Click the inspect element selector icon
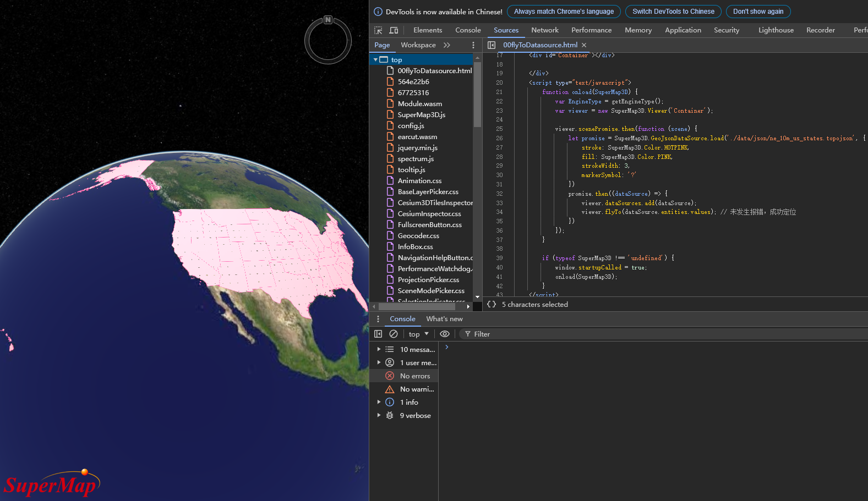This screenshot has width=868, height=501. [378, 30]
